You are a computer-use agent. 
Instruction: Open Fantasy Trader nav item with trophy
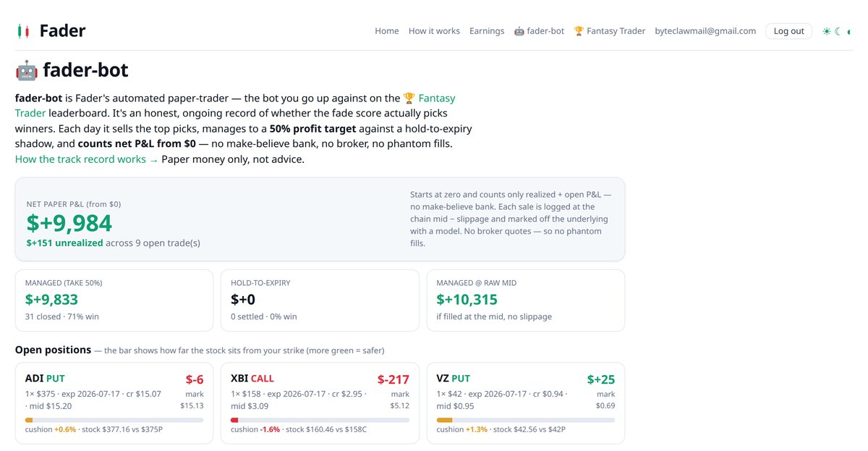pos(610,31)
